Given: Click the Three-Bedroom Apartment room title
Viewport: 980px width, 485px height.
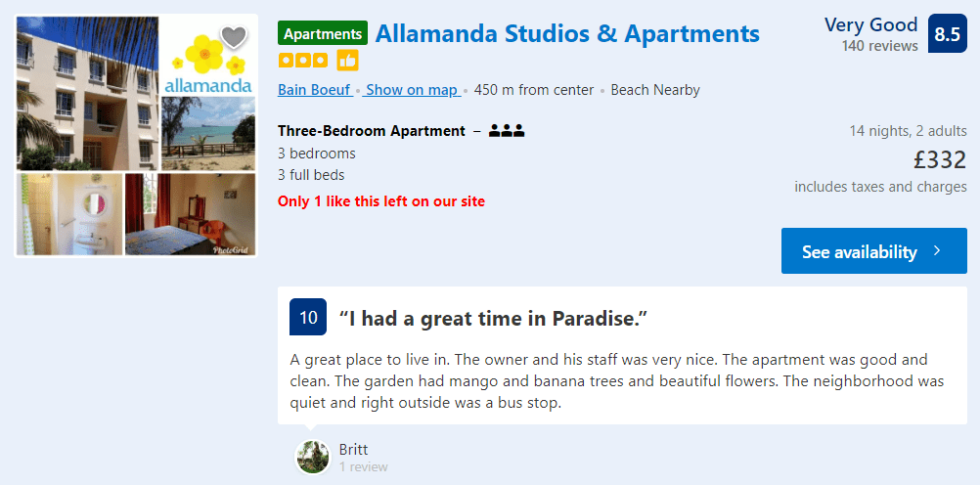Looking at the screenshot, I should 372,131.
